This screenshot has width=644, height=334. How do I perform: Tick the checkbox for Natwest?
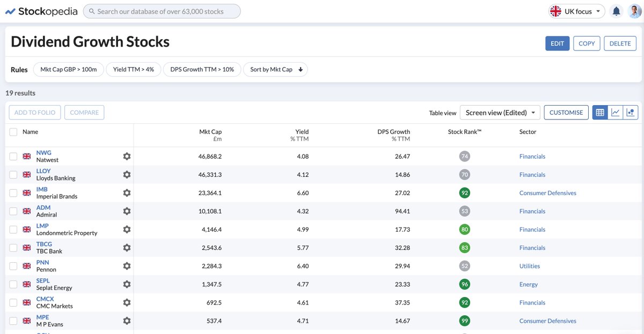tap(13, 157)
